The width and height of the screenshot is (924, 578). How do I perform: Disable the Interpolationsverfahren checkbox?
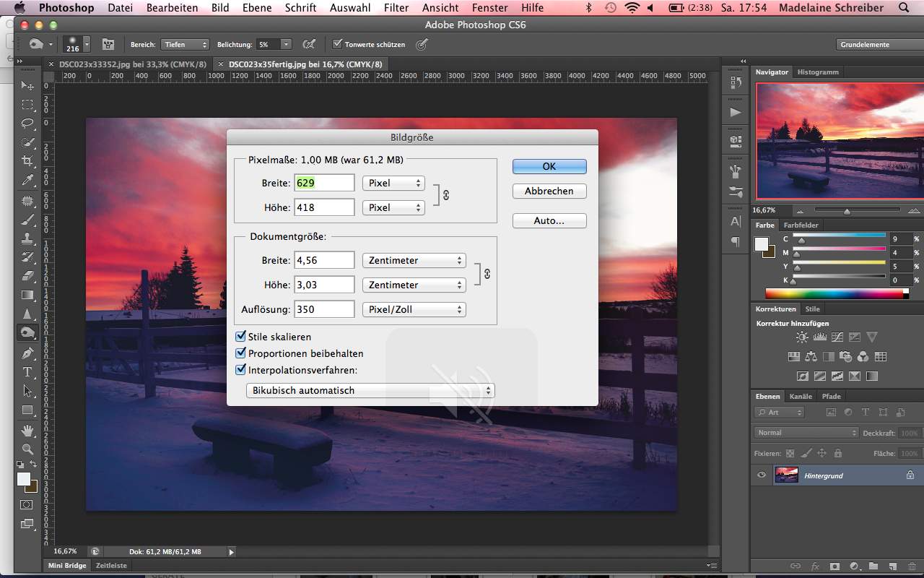(241, 370)
